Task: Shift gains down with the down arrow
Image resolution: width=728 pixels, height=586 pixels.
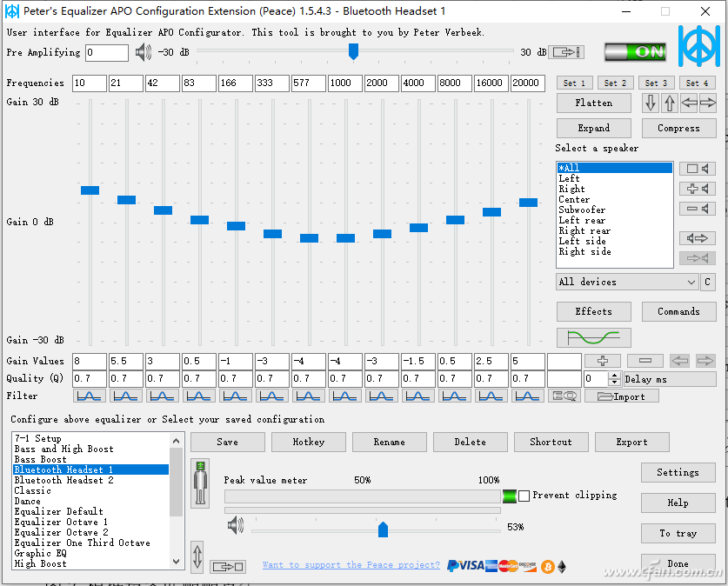Action: point(651,103)
